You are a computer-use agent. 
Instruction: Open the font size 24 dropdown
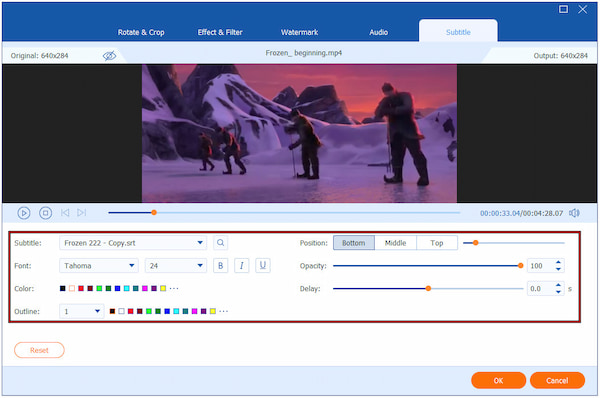point(176,266)
